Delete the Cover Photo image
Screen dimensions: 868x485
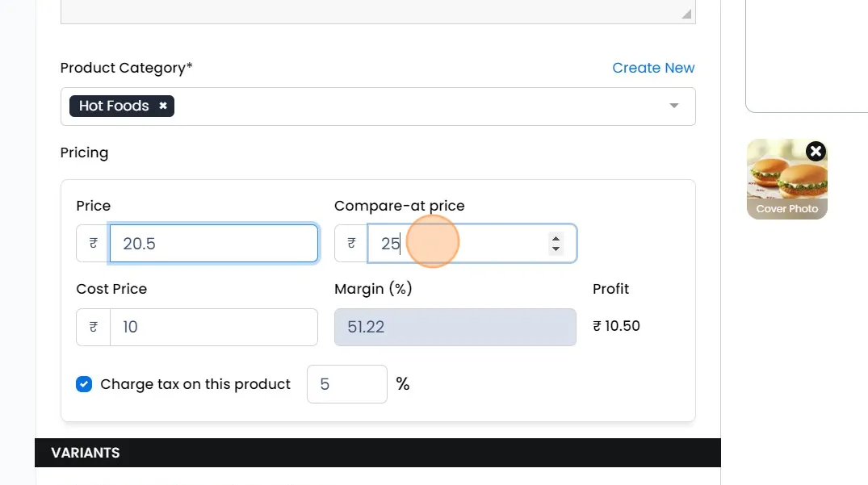[816, 151]
